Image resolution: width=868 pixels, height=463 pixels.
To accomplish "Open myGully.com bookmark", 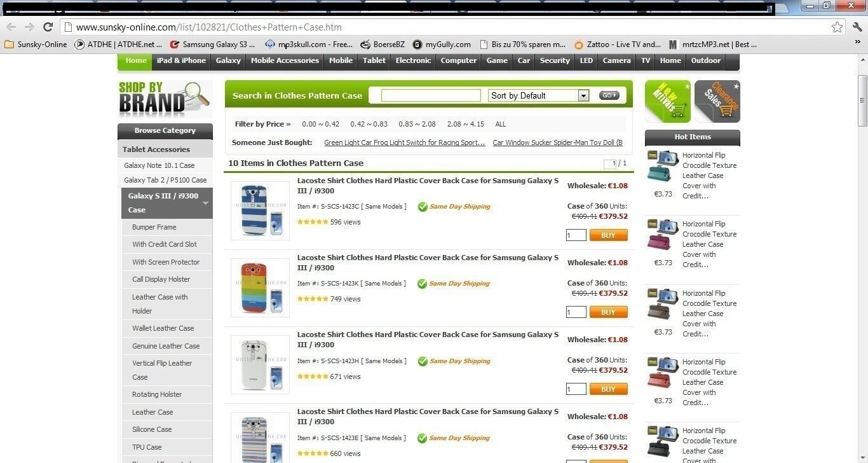I will point(442,45).
